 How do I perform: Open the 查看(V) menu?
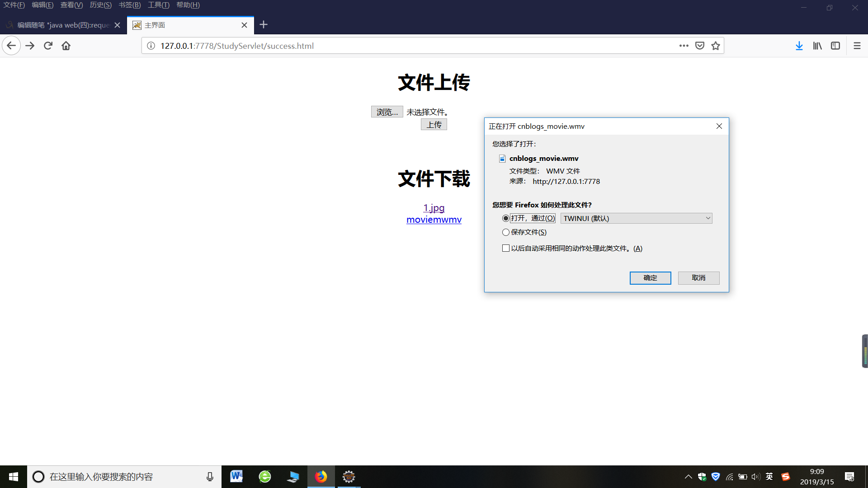[x=71, y=5]
